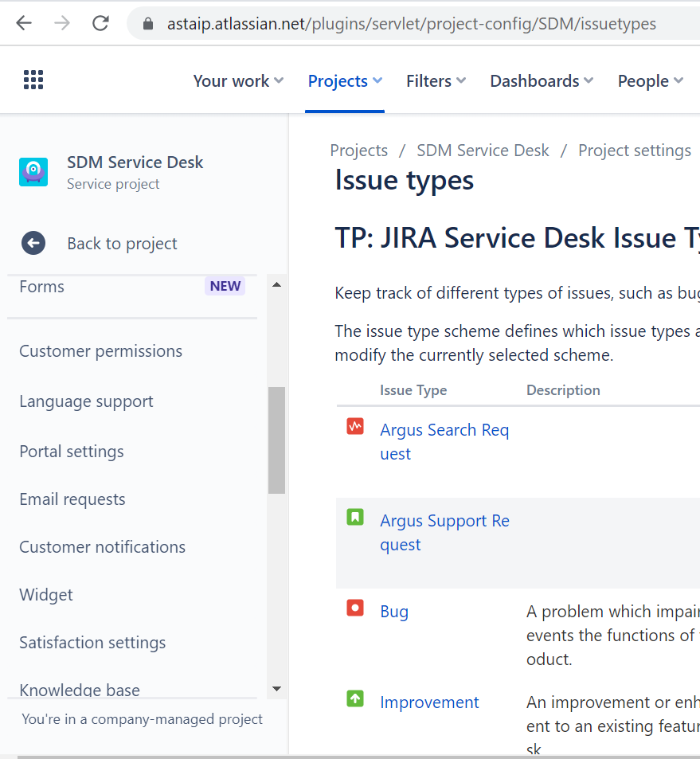Click the sidebar scrollbar thumb

pyautogui.click(x=276, y=440)
